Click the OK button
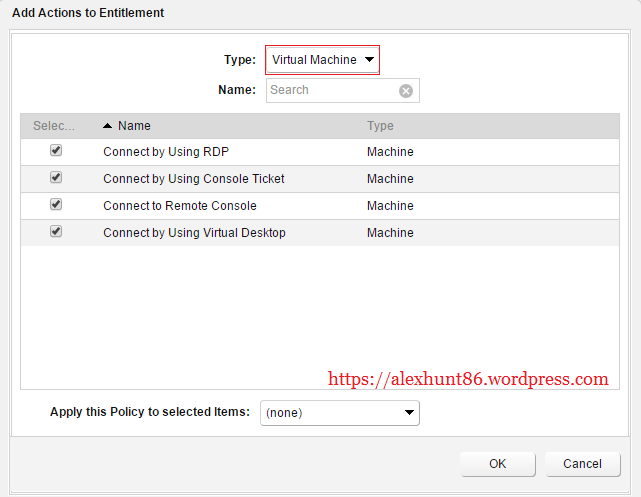 click(498, 464)
